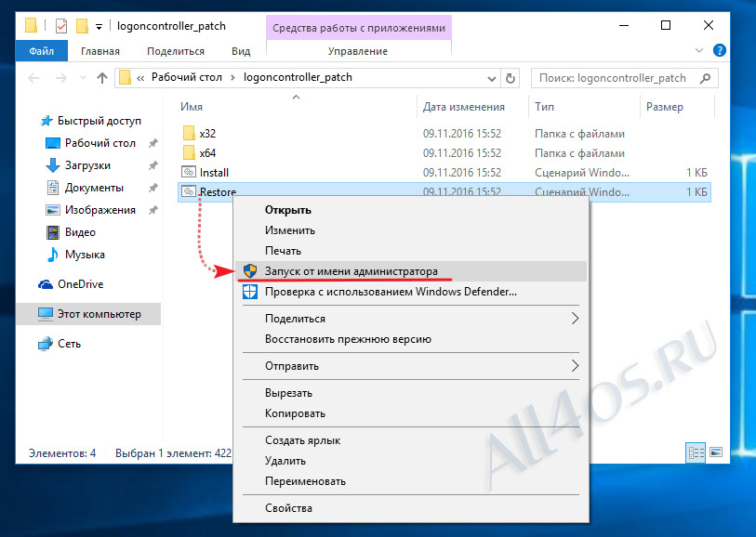Open Сеть in navigation pane
The image size is (756, 537).
[x=69, y=344]
